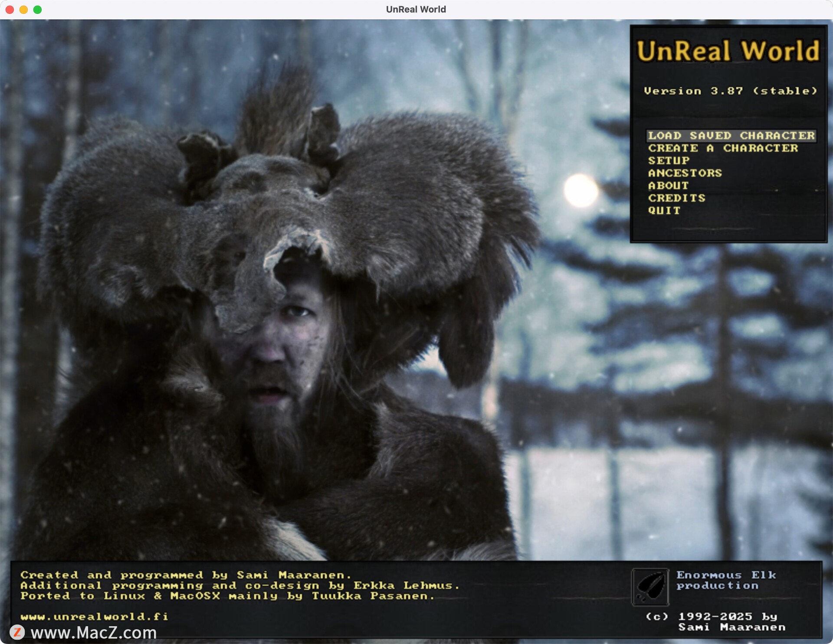
Task: Click the Version 3.87 (stable) label
Action: click(730, 91)
